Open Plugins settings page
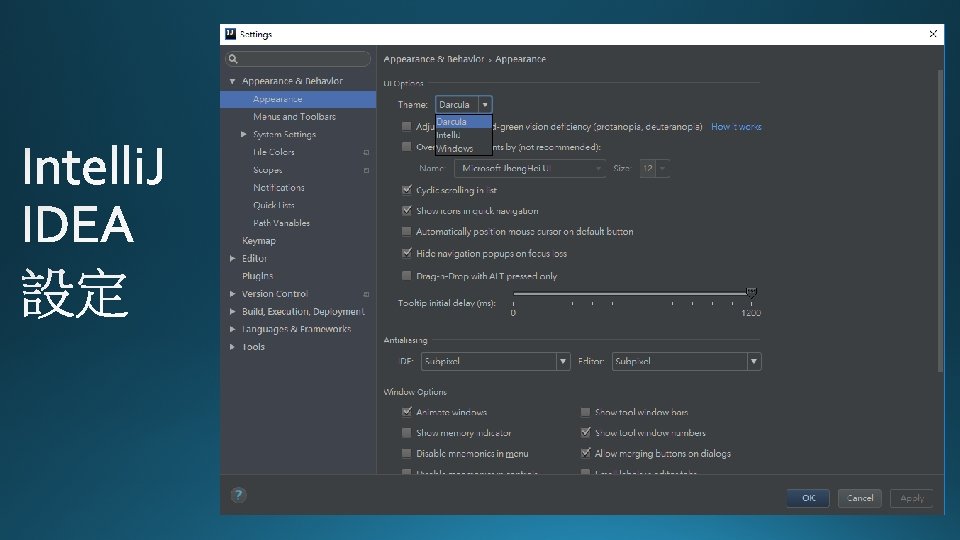This screenshot has width=960, height=540. click(x=257, y=276)
